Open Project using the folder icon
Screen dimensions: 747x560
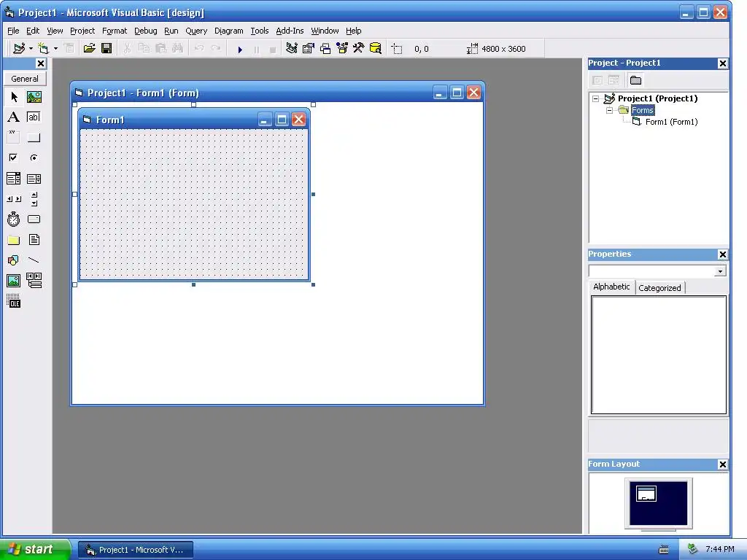(89, 49)
